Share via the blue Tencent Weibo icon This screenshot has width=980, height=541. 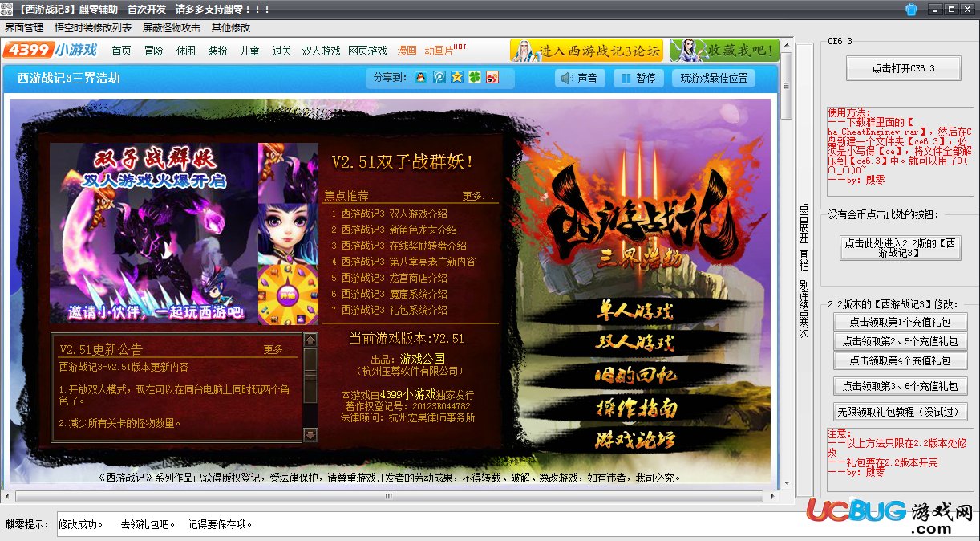(x=439, y=78)
